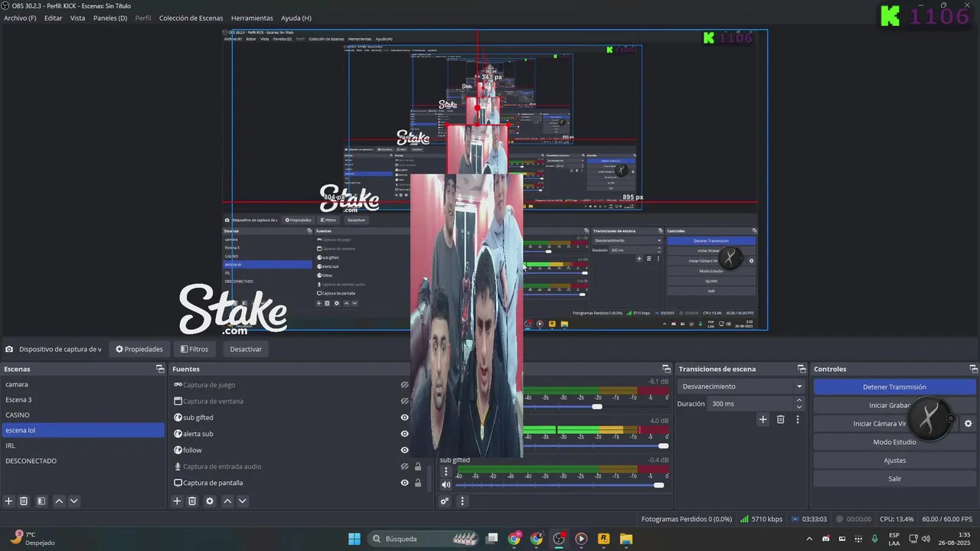The height and width of the screenshot is (551, 980).
Task: Unlock the Captura de pantalla source
Action: tap(418, 483)
